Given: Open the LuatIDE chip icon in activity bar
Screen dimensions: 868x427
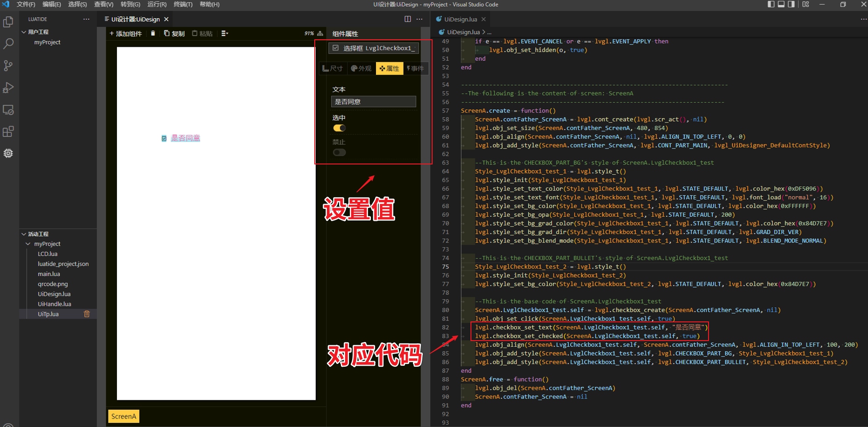Looking at the screenshot, I should (x=8, y=153).
